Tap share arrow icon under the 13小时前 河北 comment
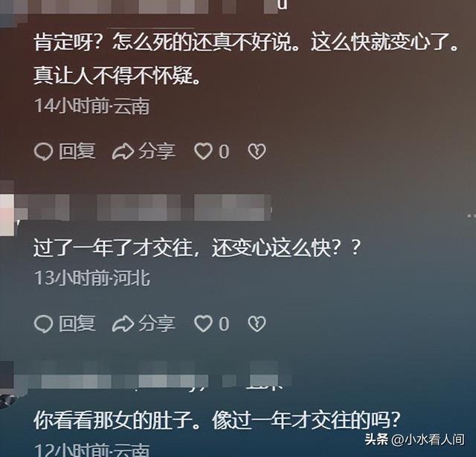This screenshot has height=457, width=476. click(x=123, y=324)
